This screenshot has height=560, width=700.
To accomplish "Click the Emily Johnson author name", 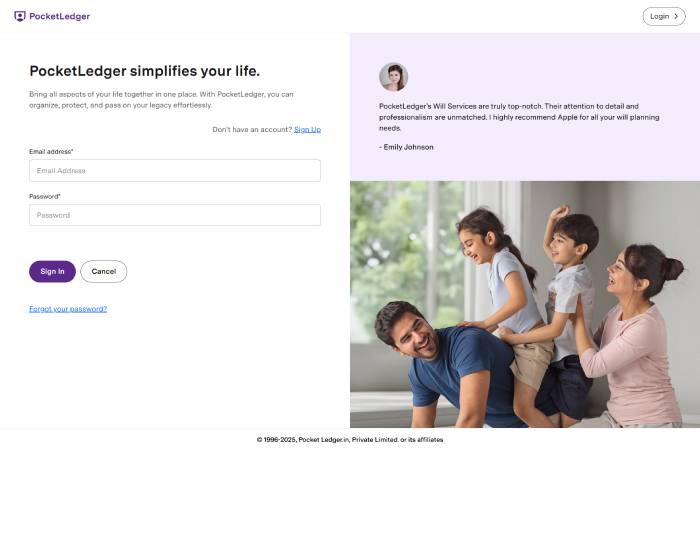I will [x=406, y=147].
